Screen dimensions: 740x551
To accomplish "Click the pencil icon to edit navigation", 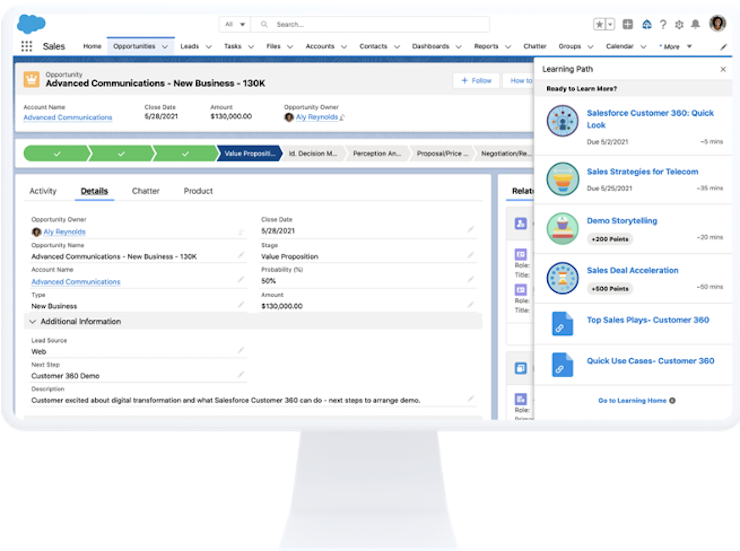I will (x=723, y=47).
